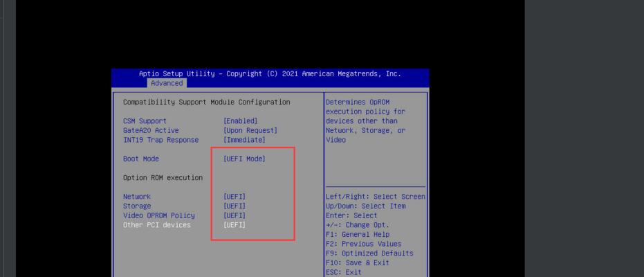The width and height of the screenshot is (644, 277).
Task: Click the +/-: Change Opt. hint
Action: pyautogui.click(x=358, y=225)
